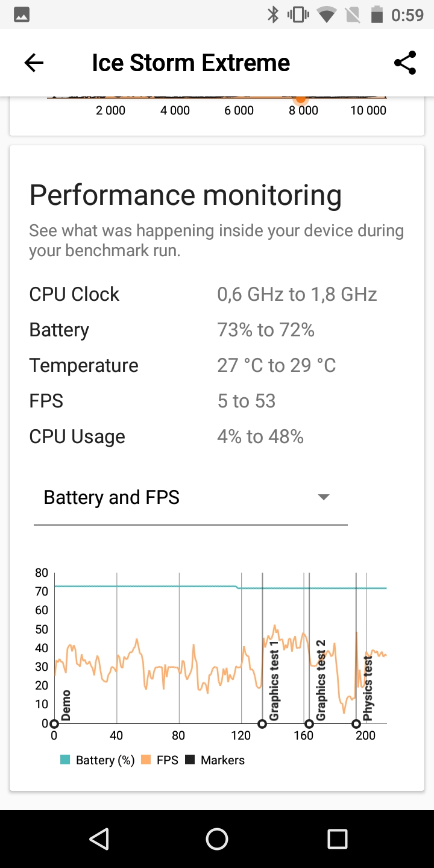Image resolution: width=434 pixels, height=868 pixels.
Task: Select the Graphics test 1 chart marker
Action: pos(262,724)
